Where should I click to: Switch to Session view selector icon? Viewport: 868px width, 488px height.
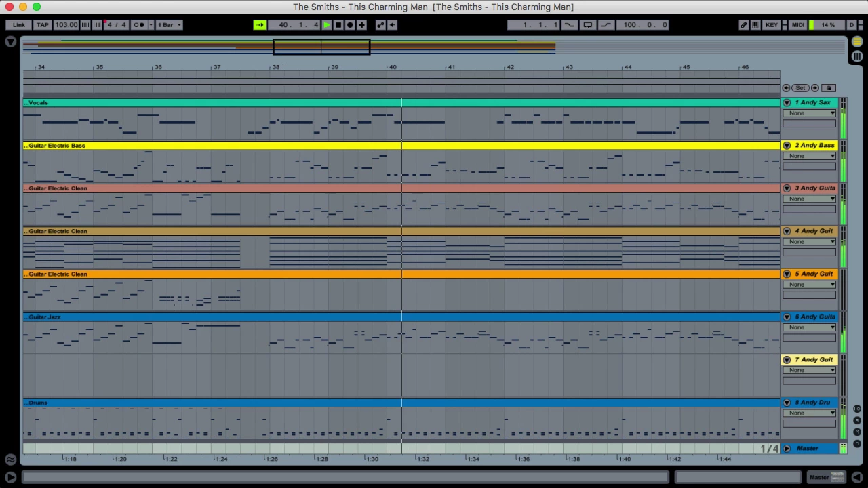(857, 56)
